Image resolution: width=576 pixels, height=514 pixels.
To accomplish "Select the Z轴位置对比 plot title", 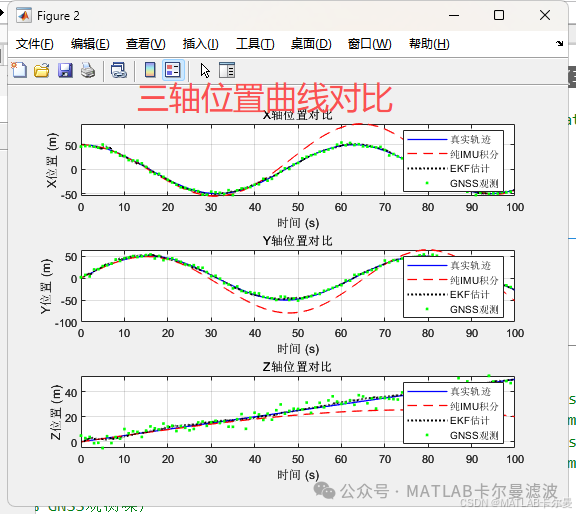I will click(297, 367).
